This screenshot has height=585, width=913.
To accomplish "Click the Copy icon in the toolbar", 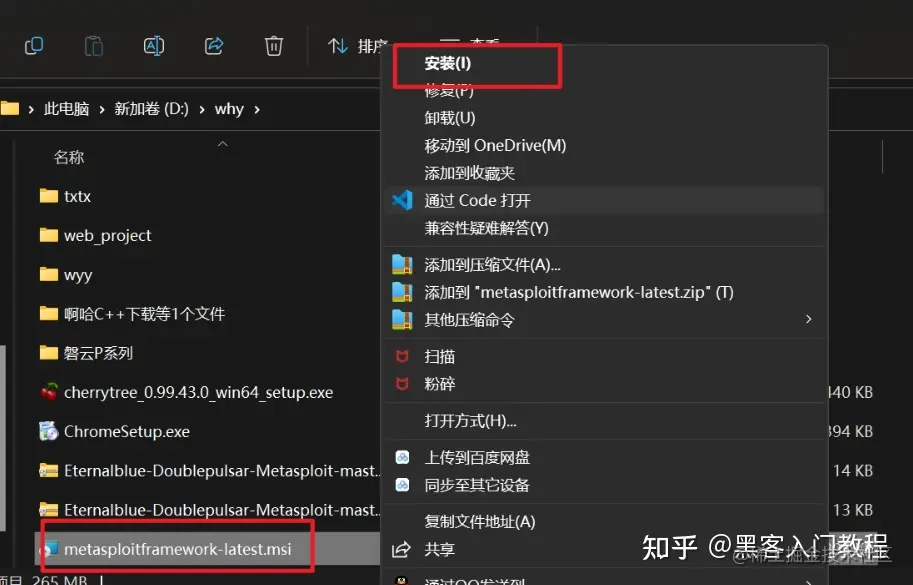I will coord(34,45).
